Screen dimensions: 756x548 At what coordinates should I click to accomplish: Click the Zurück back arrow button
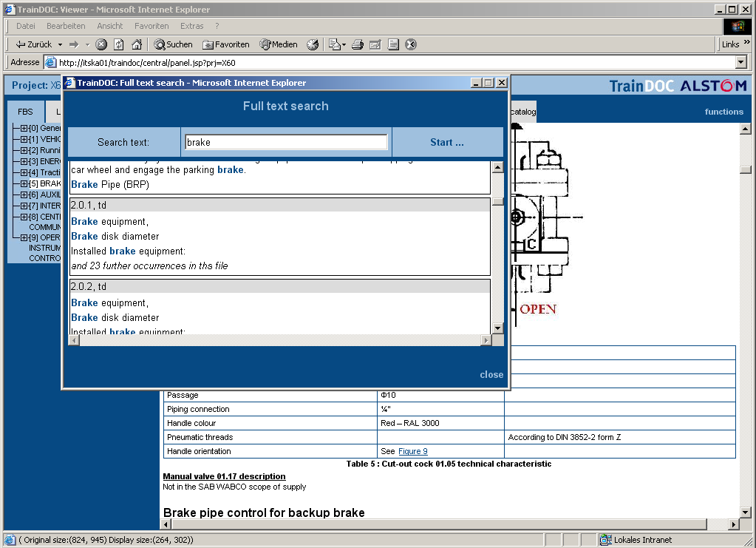[x=33, y=44]
